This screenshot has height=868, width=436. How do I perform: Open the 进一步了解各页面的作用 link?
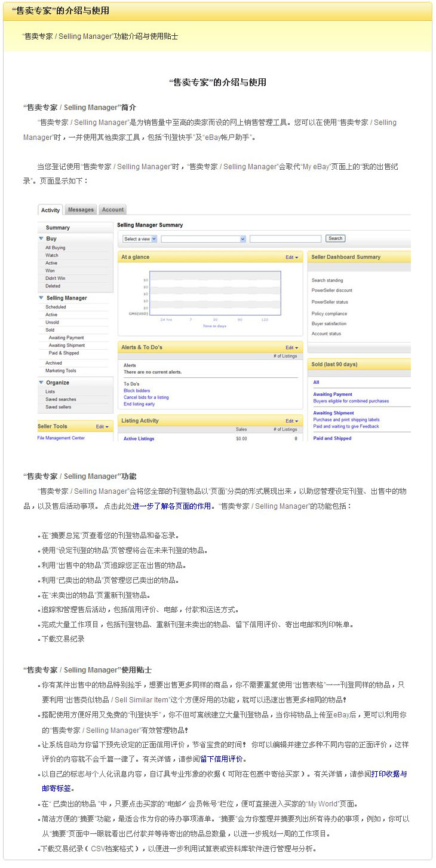(x=171, y=506)
